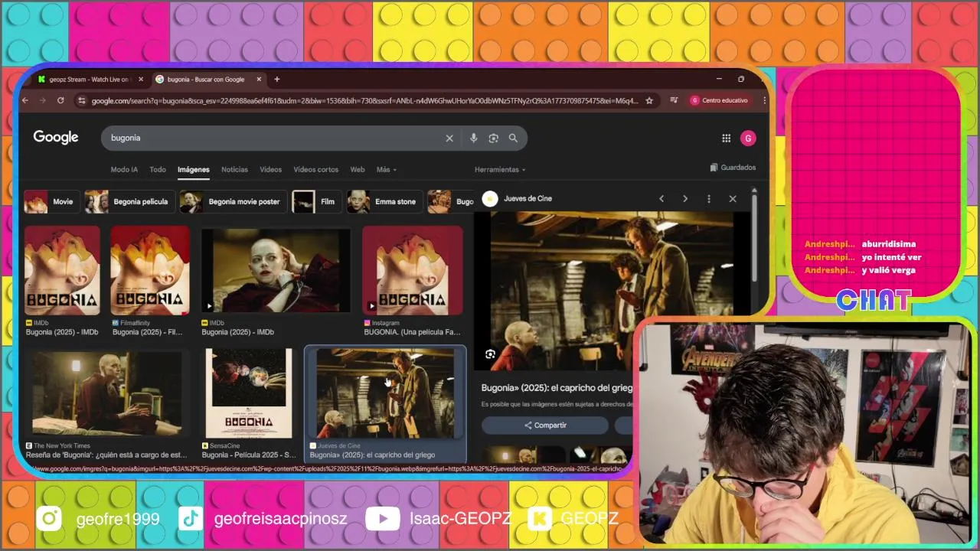Image resolution: width=980 pixels, height=551 pixels.
Task: Open the Videos results tab
Action: [271, 170]
